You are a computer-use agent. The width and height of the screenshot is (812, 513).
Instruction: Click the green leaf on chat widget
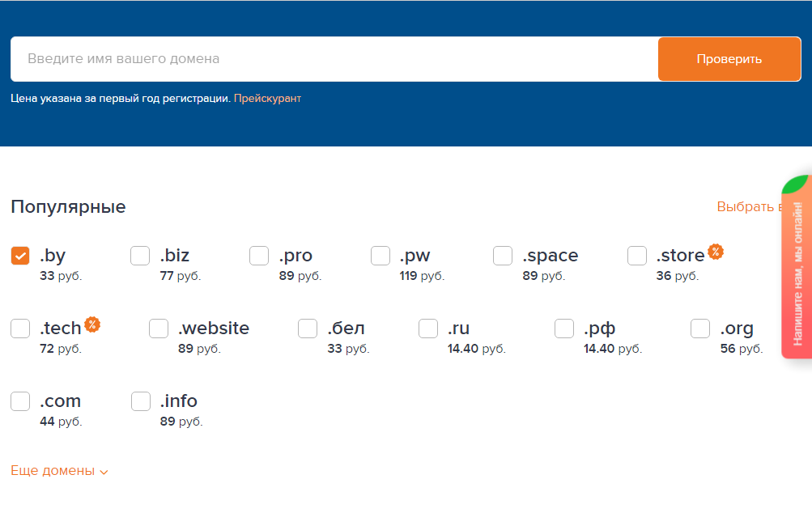tap(796, 184)
